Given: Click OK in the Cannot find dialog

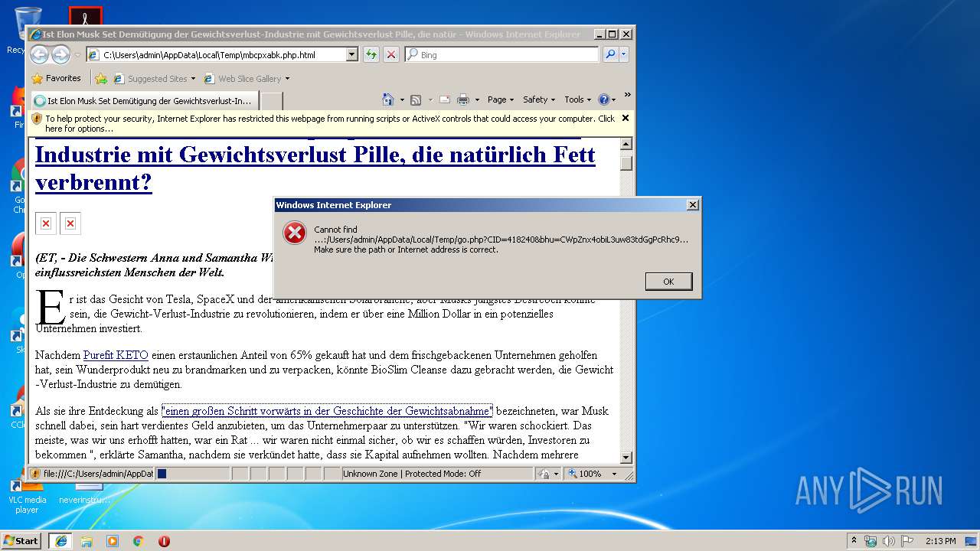Looking at the screenshot, I should click(668, 282).
